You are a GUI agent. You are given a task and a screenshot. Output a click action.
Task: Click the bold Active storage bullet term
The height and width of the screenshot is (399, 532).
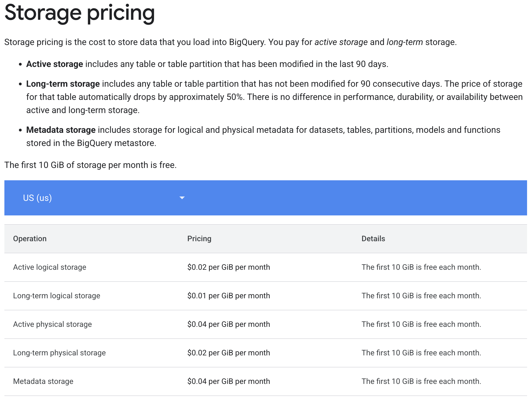coord(55,64)
